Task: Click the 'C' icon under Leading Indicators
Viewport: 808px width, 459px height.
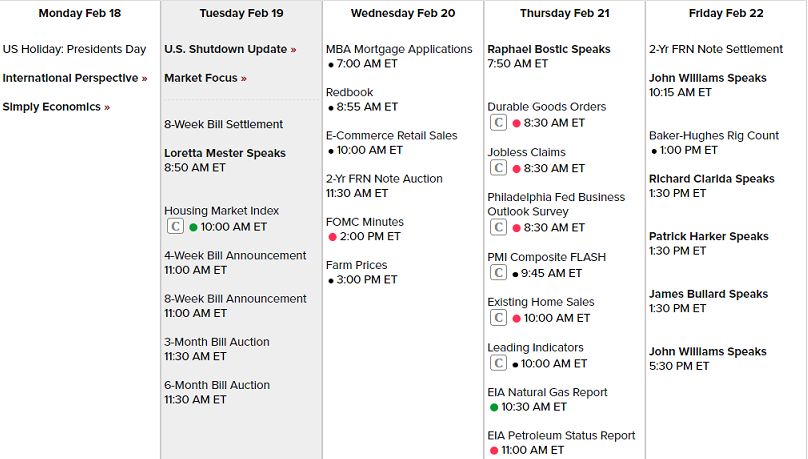Action: [497, 364]
